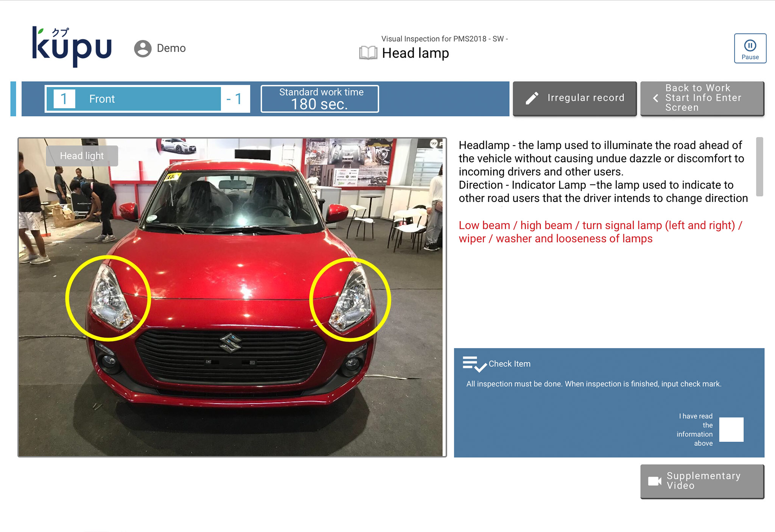Click the Demo user profile icon
Image resolution: width=775 pixels, height=532 pixels.
143,48
